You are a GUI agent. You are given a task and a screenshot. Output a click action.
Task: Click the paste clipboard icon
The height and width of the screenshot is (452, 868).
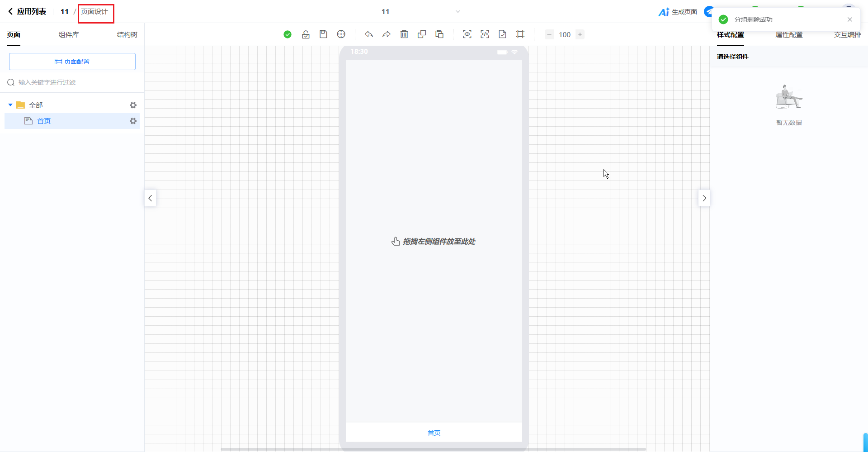click(x=439, y=34)
